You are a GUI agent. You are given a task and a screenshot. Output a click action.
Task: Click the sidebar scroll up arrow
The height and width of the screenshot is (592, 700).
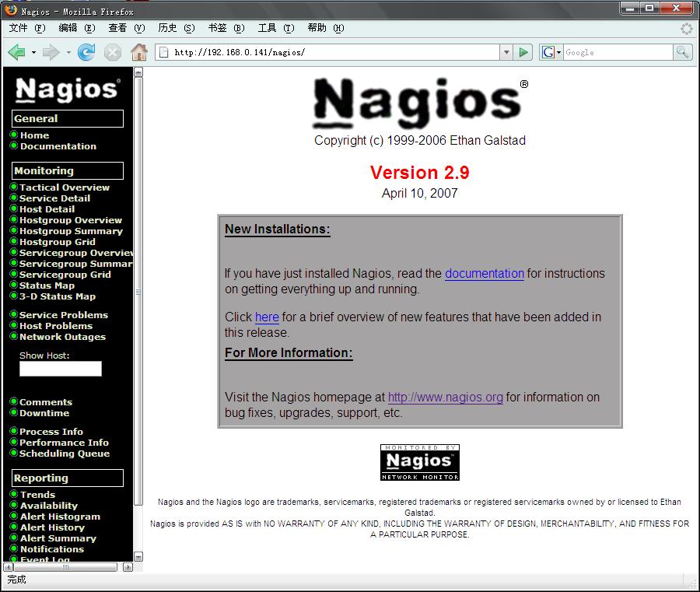138,72
